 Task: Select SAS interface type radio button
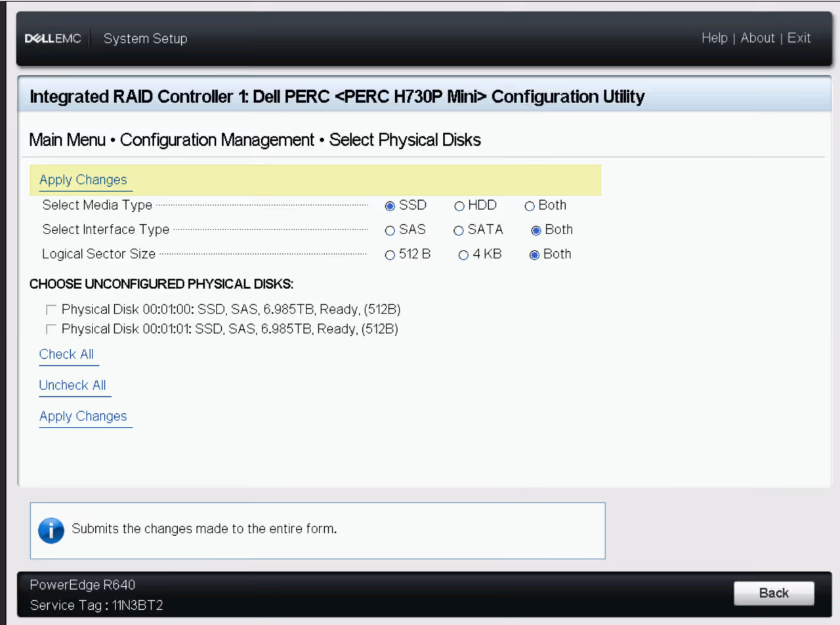[x=390, y=230]
